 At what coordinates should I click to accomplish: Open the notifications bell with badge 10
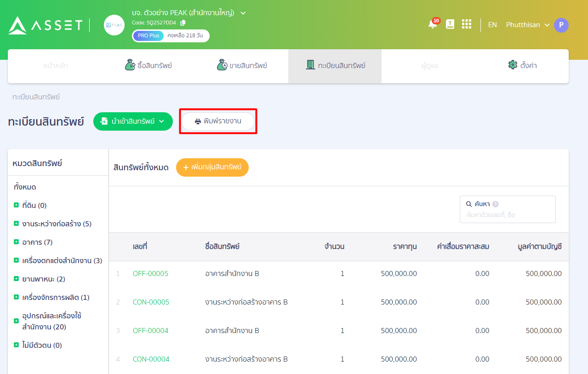tap(433, 24)
